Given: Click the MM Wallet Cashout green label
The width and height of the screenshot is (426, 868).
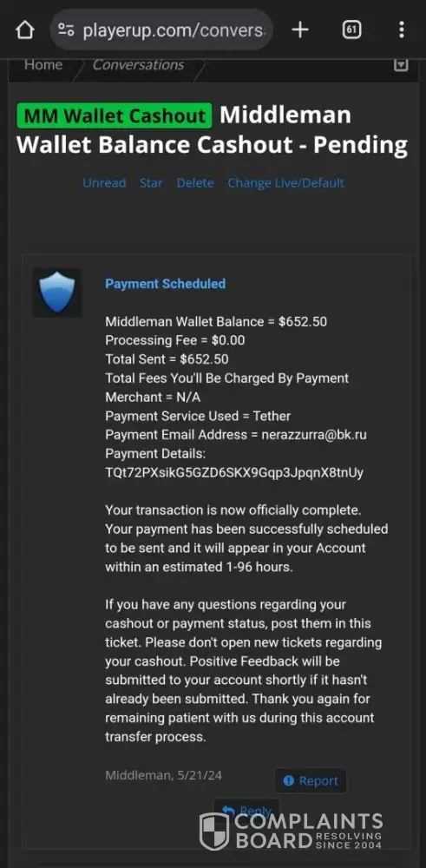Looking at the screenshot, I should pyautogui.click(x=115, y=115).
